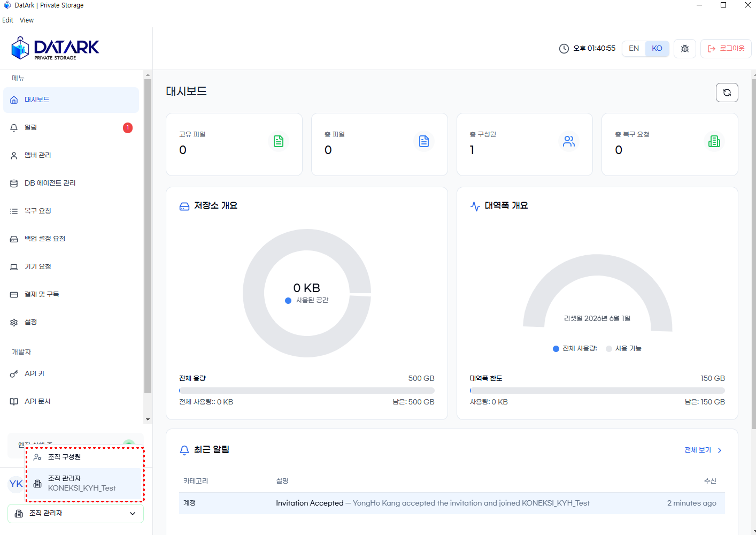This screenshot has height=535, width=756.
Task: Click the 리셋일 2026년 6월 1일 text
Action: (597, 319)
